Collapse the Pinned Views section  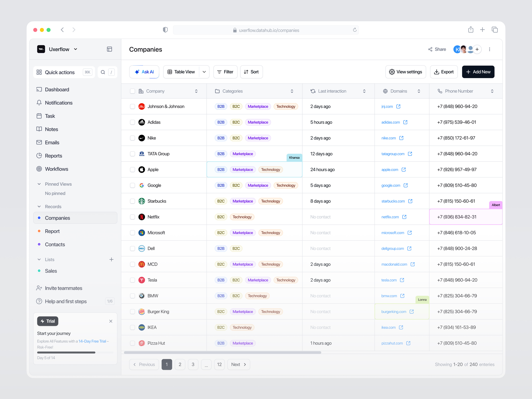pyautogui.click(x=39, y=184)
